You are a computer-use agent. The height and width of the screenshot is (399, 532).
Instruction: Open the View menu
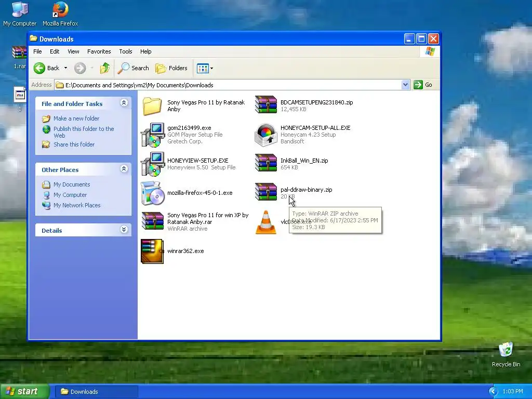point(73,51)
